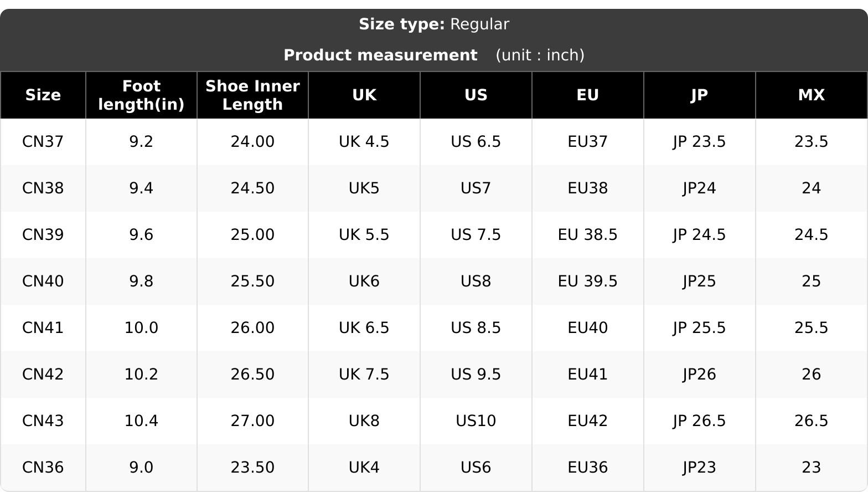Click the CN37 size cell
This screenshot has height=492, width=868.
tap(43, 142)
